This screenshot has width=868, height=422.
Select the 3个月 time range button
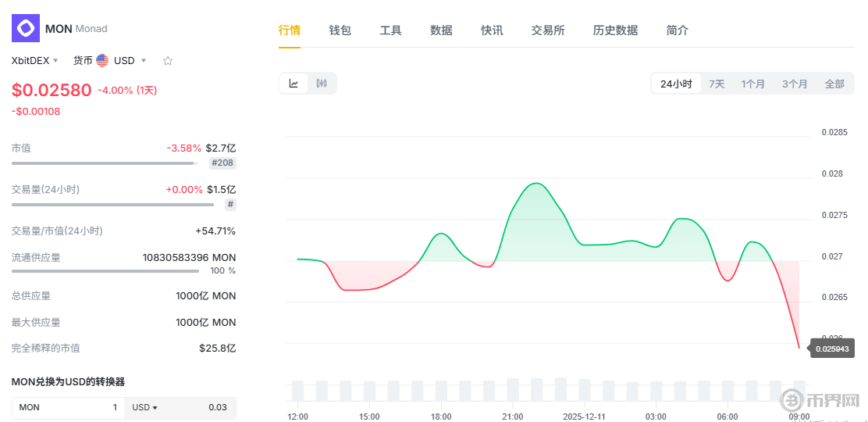pos(795,84)
